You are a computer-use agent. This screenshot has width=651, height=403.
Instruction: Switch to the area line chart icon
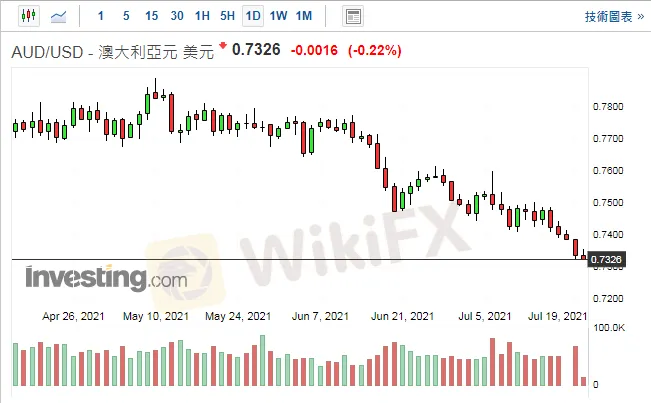58,17
